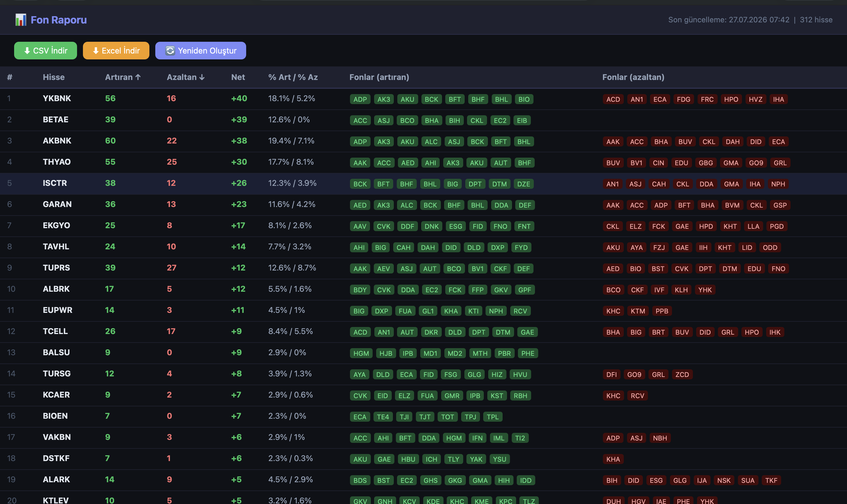Select the red ACD tag in YKBNK row
This screenshot has height=504, width=847.
613,99
